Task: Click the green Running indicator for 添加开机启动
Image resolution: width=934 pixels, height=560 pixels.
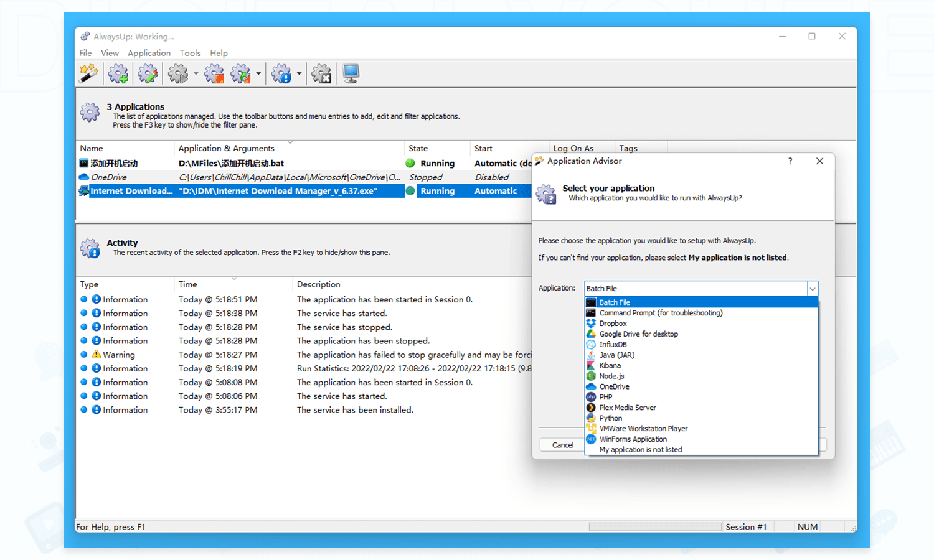Action: 410,163
